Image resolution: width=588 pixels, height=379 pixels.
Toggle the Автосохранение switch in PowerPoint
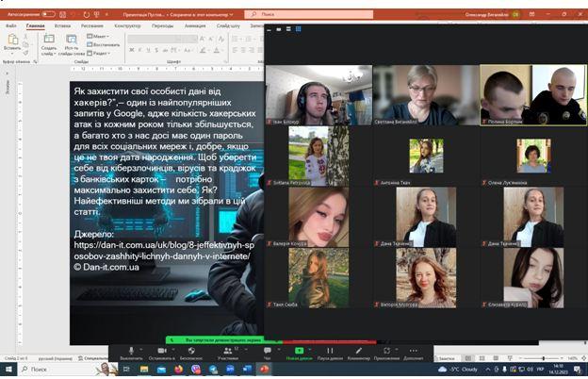point(48,15)
